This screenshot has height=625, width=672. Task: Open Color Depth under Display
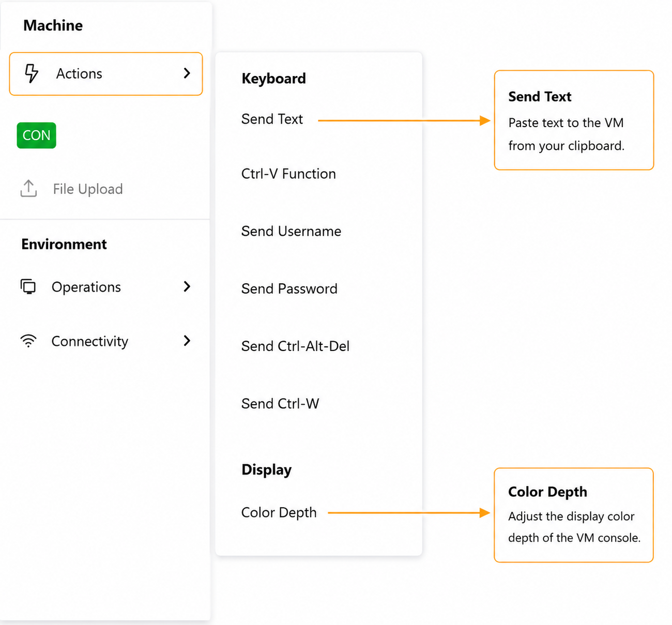tap(279, 512)
